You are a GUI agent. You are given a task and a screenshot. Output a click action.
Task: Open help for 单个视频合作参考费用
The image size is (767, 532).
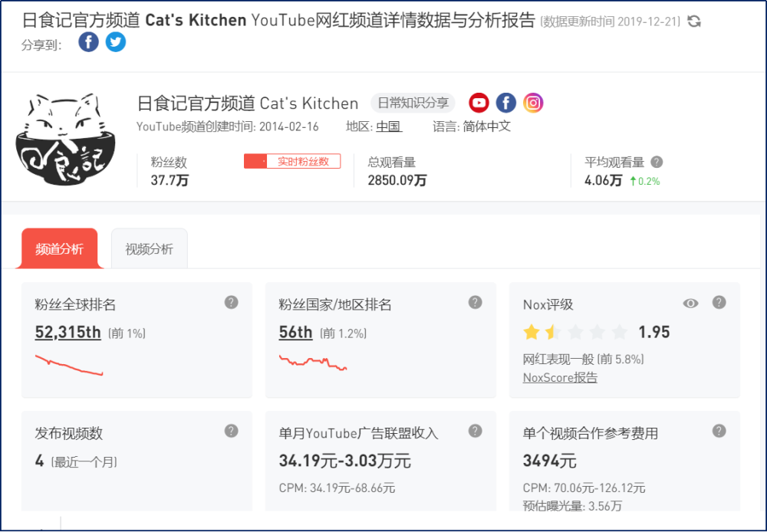(x=719, y=431)
